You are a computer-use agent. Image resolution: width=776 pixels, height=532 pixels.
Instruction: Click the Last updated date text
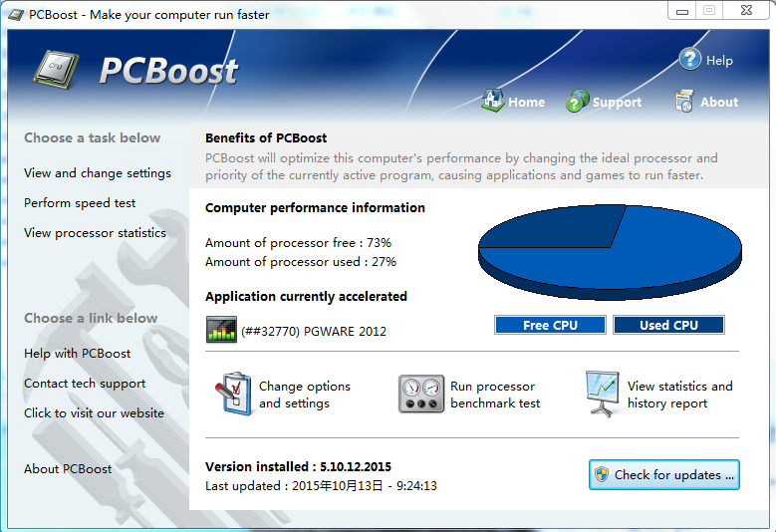tap(321, 486)
